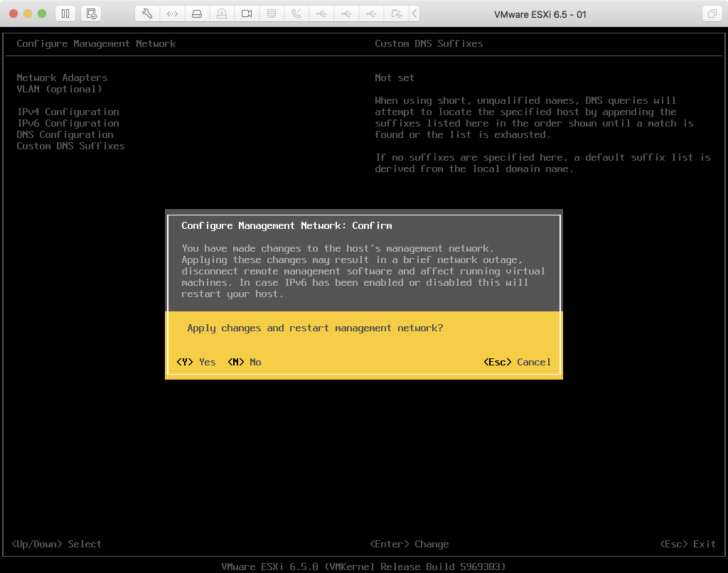Select Custom DNS Suffixes option
Viewport: 728px width, 573px height.
click(70, 146)
